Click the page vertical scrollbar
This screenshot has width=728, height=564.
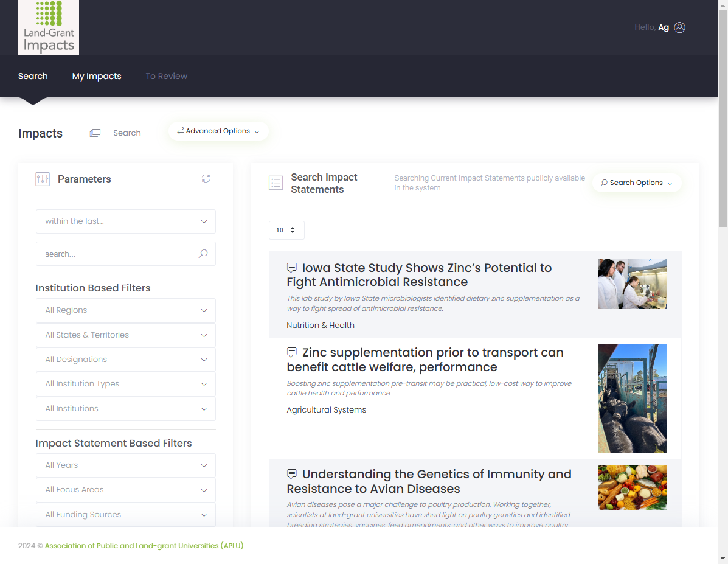pyautogui.click(x=723, y=119)
